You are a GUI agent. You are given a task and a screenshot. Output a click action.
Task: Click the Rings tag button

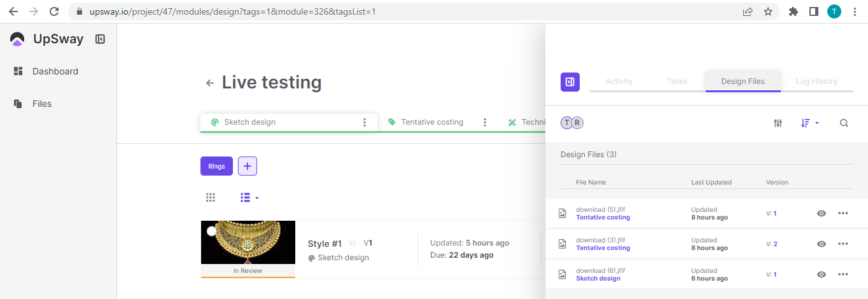pyautogui.click(x=216, y=166)
